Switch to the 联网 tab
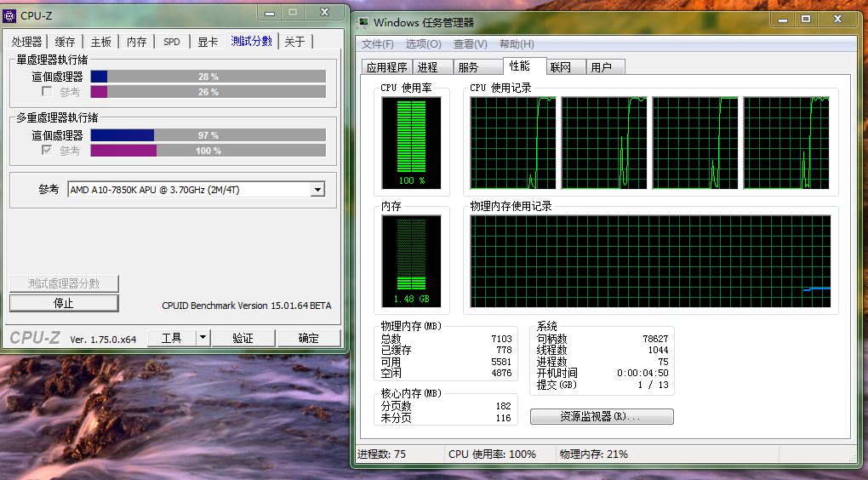This screenshot has width=868, height=480. click(x=561, y=67)
